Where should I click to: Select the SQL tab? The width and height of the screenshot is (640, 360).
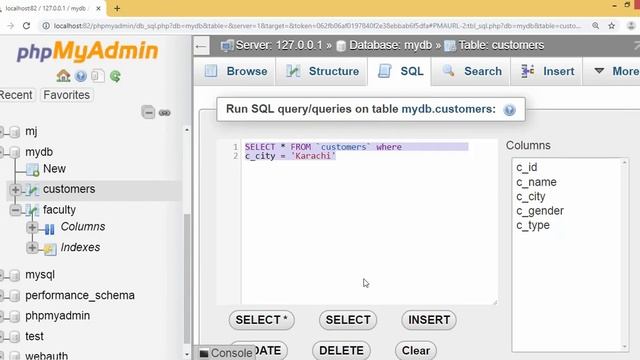click(x=400, y=71)
